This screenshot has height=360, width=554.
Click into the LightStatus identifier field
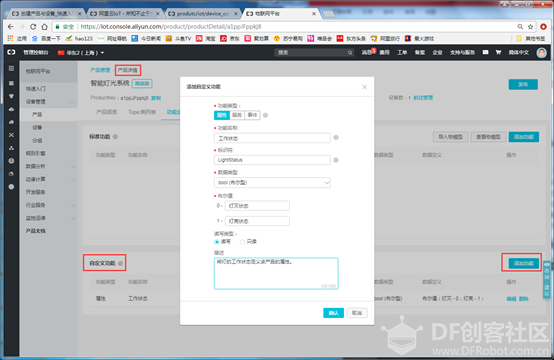(x=272, y=160)
